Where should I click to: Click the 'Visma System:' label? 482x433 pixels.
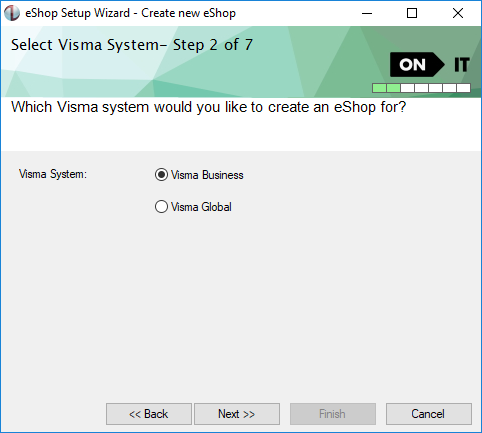53,174
